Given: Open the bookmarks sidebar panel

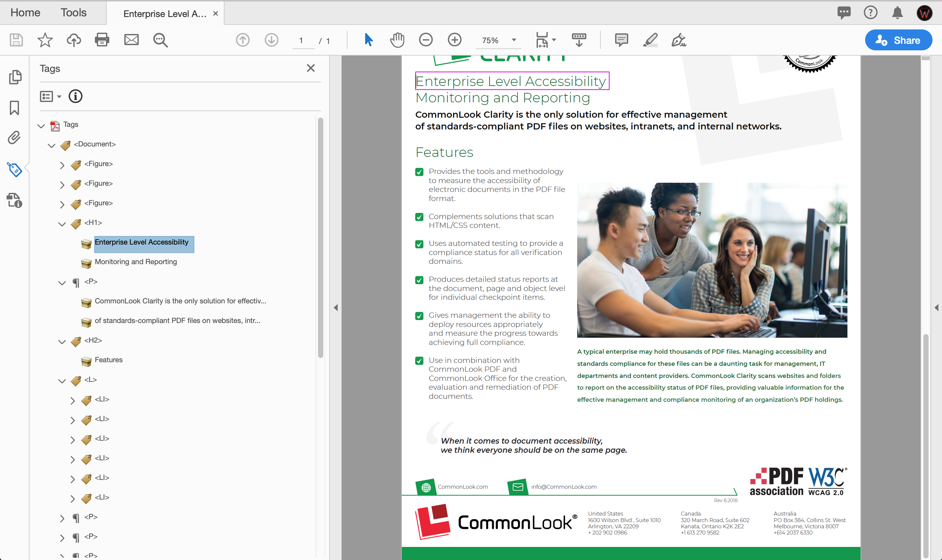Looking at the screenshot, I should [14, 108].
